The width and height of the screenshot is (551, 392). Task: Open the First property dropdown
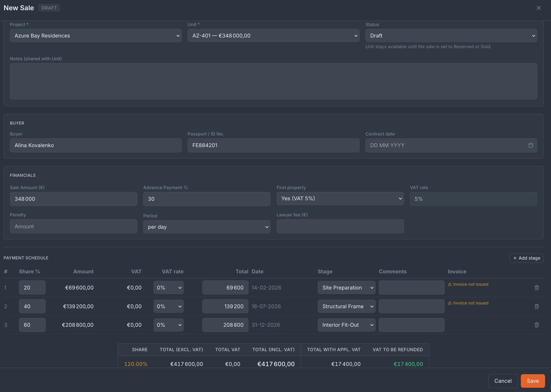[340, 199]
